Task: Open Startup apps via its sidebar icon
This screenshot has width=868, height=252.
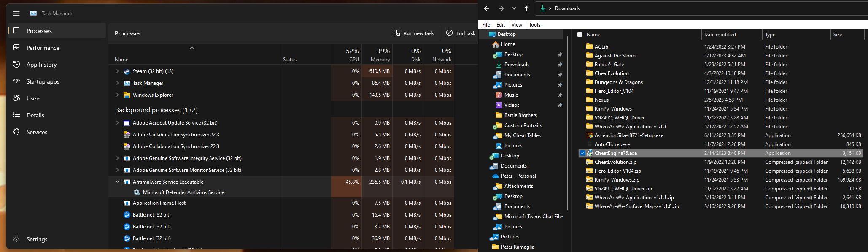Action: click(16, 81)
